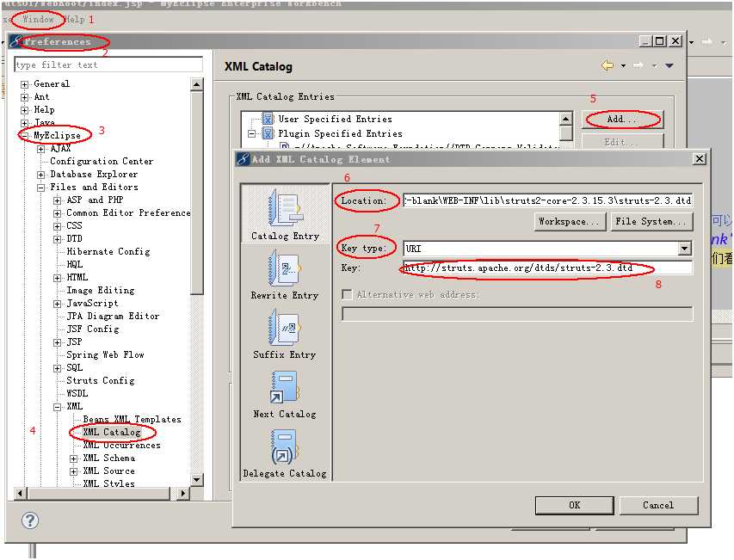Select WSDL tree item
The image size is (734, 560).
(x=77, y=393)
